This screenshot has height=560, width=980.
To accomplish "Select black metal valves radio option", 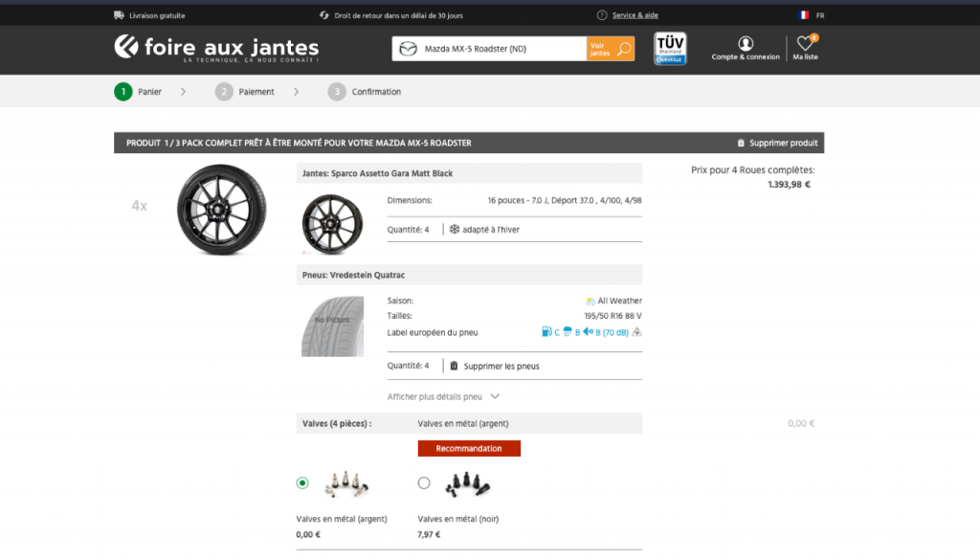I will pos(424,483).
